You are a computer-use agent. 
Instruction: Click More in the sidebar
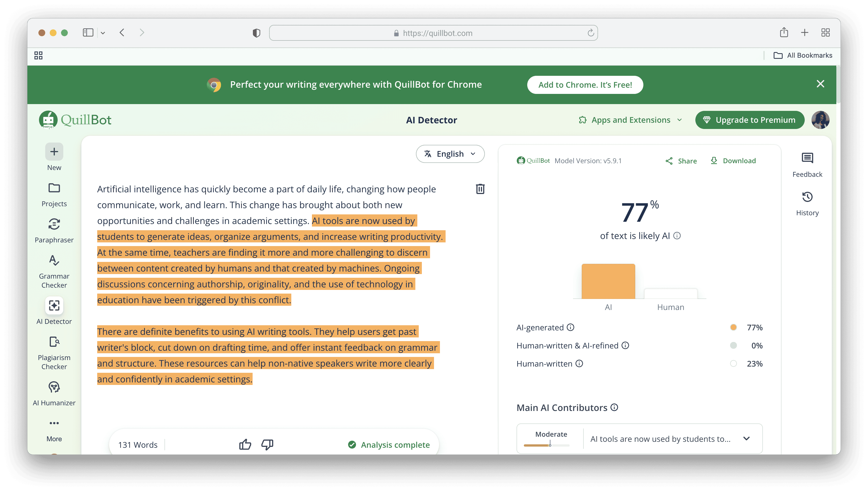pyautogui.click(x=54, y=430)
